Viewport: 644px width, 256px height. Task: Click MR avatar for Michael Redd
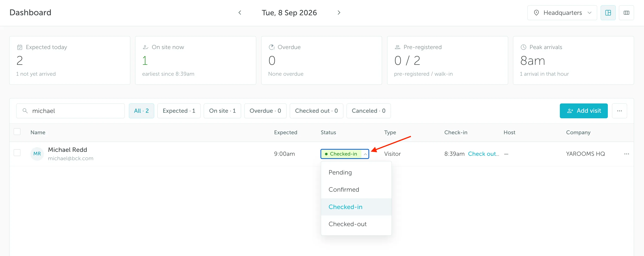[37, 154]
